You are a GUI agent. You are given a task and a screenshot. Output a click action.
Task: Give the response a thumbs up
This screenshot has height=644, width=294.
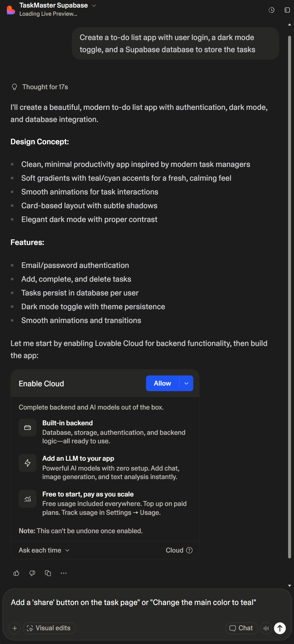pos(16,573)
